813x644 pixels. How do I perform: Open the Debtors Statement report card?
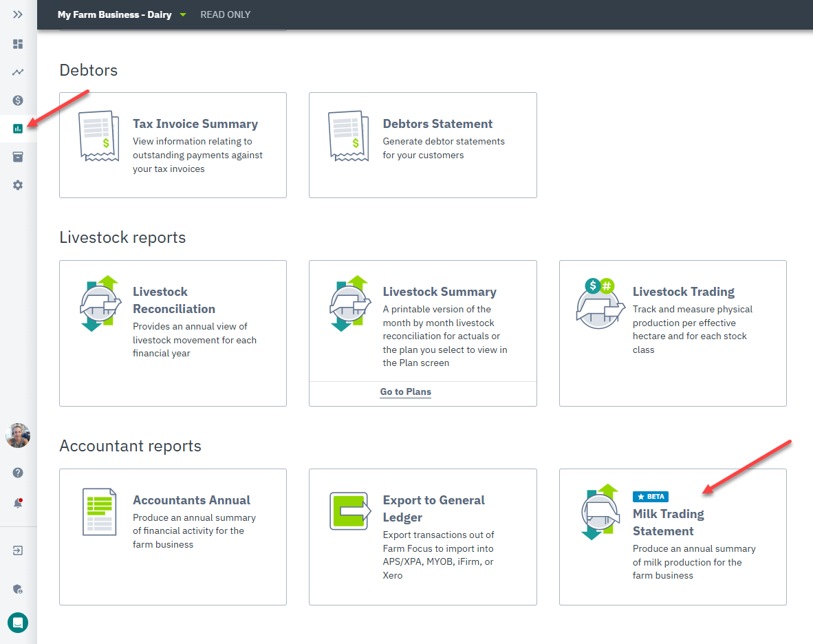click(x=422, y=145)
